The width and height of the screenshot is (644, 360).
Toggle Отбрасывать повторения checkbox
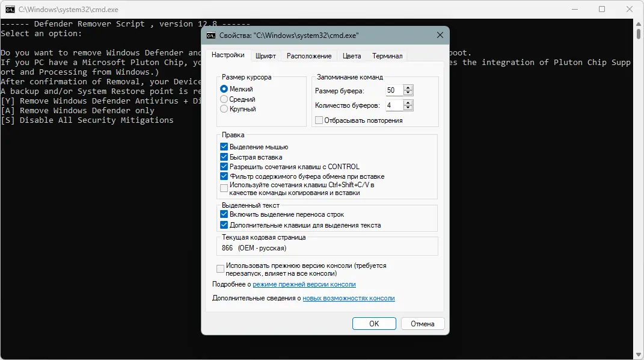coord(319,120)
